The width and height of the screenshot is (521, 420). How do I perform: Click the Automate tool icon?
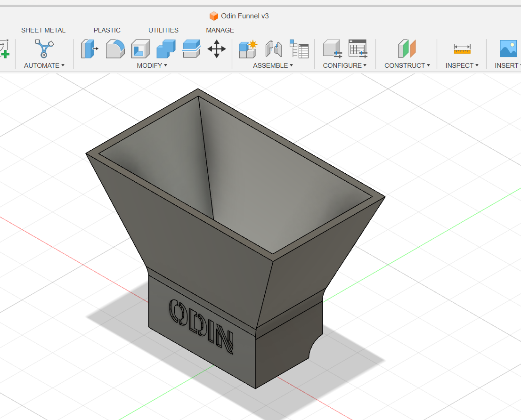point(44,48)
